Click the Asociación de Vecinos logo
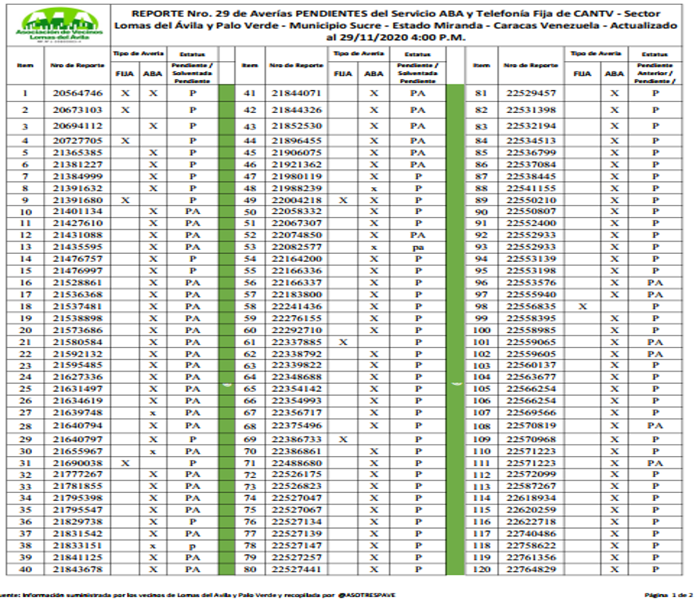 pyautogui.click(x=59, y=25)
